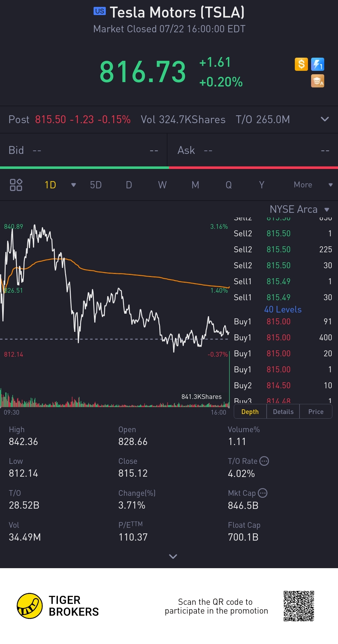Tap the yellow dollar sign icon
Viewport: 338px width, 644px height.
pos(301,64)
